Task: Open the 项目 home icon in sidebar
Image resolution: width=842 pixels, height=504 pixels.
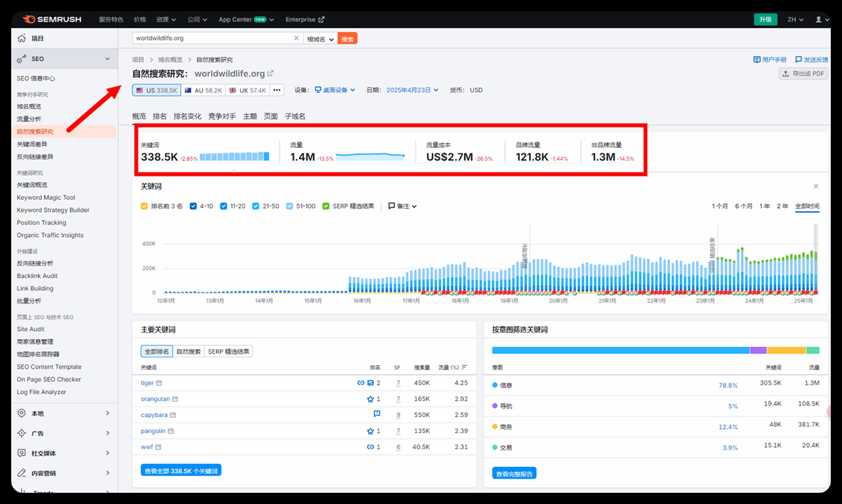Action: pos(22,39)
